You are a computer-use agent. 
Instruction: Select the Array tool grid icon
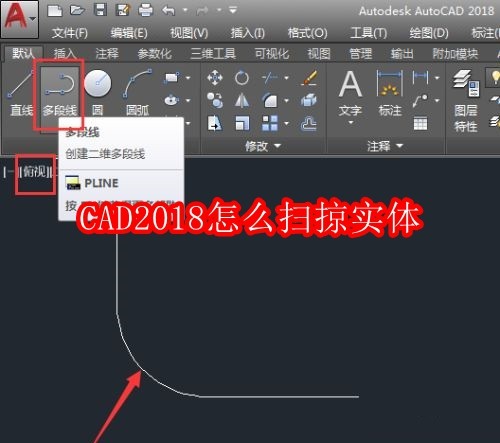pos(270,124)
